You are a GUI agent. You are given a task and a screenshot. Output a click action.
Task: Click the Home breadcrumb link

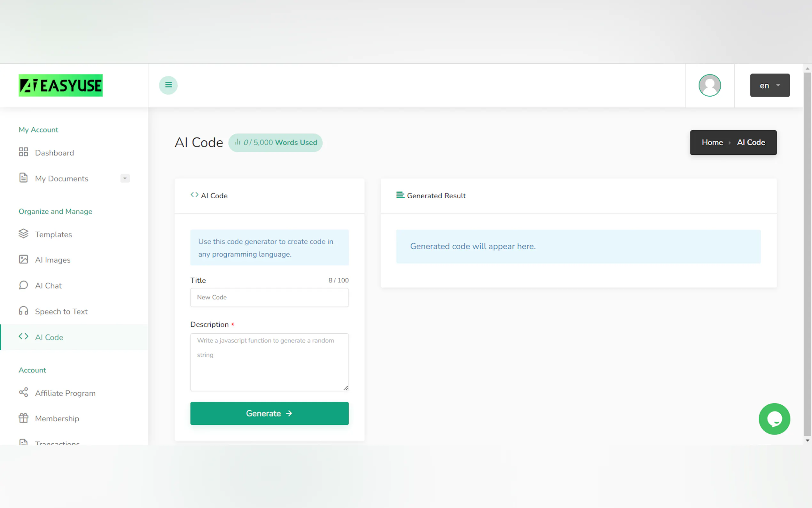(712, 142)
